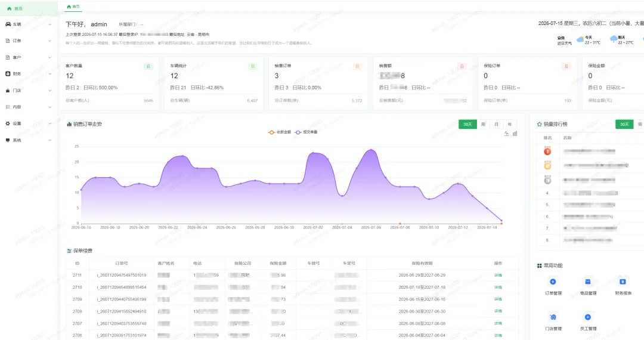Click chart data point at 2026-06-16
The image size is (644, 340).
pyautogui.click(x=81, y=190)
